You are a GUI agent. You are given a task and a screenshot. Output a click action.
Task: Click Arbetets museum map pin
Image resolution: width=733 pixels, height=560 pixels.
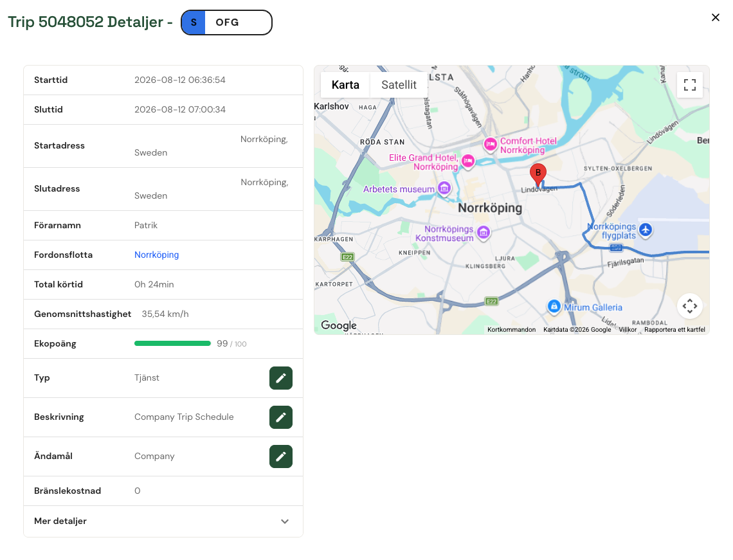444,188
